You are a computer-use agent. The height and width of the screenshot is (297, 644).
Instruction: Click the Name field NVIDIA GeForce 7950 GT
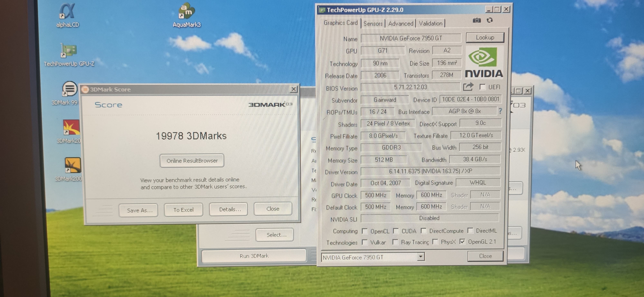[x=411, y=38]
